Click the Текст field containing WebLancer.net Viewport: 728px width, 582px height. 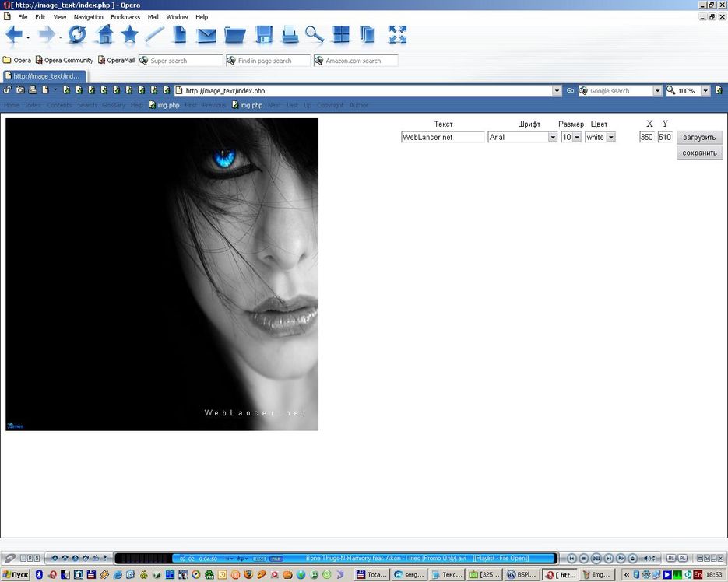442,137
